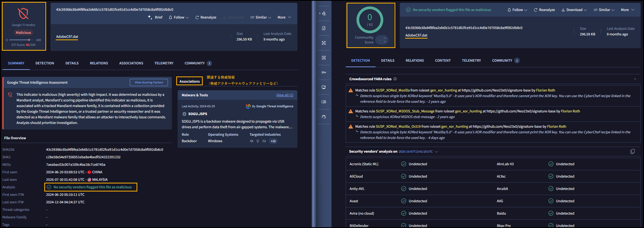The width and height of the screenshot is (644, 228).
Task: Click Reanalyze in the Google TI Verdict header
Action: [x=206, y=17]
